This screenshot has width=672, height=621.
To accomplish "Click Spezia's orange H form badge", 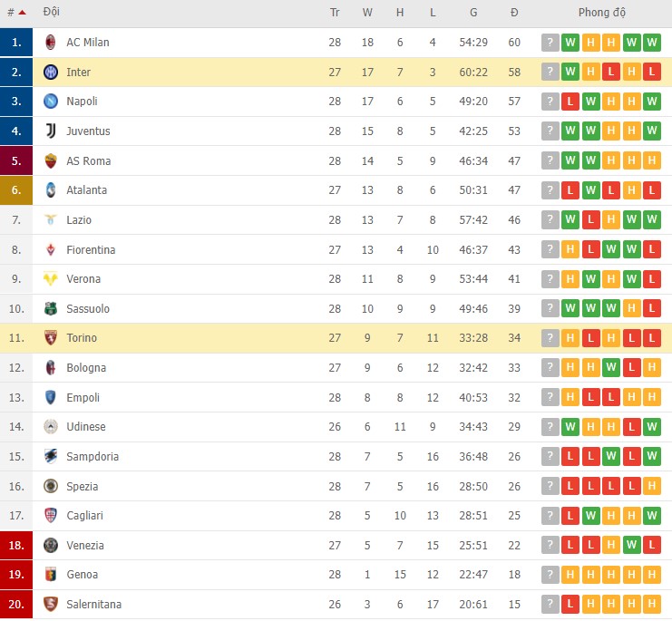I will [x=651, y=487].
